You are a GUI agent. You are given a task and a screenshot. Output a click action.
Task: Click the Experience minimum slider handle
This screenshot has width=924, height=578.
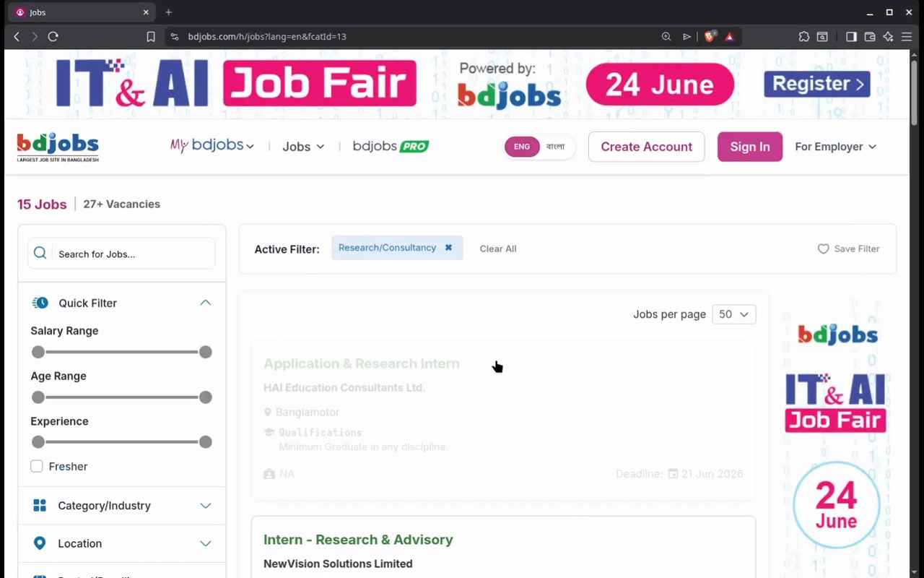point(38,442)
